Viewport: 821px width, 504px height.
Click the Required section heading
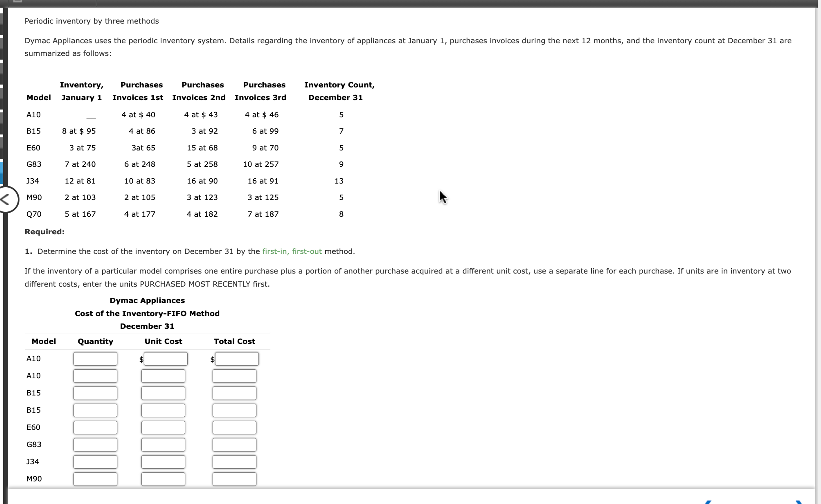(x=44, y=231)
